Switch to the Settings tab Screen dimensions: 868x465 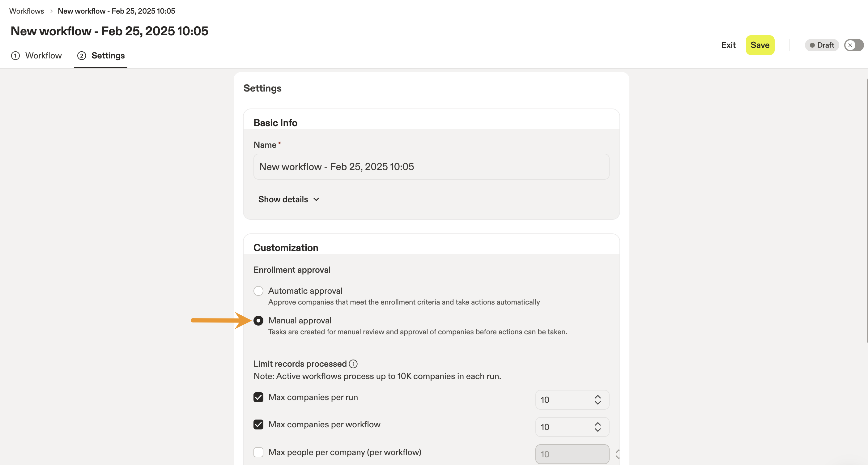point(101,56)
